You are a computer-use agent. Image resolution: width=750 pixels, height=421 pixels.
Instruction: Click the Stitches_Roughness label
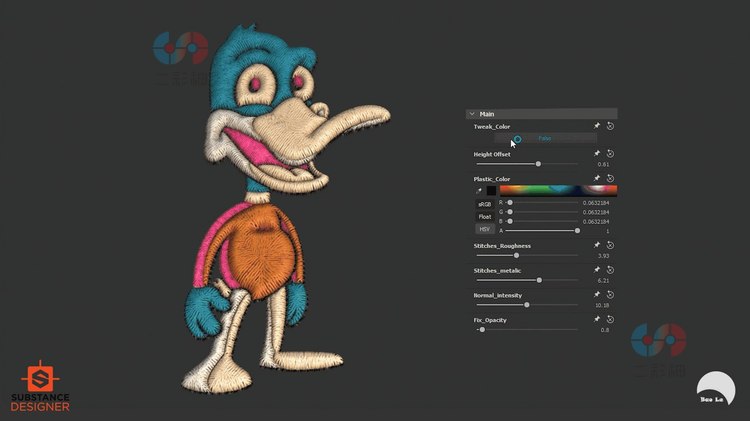coord(502,246)
